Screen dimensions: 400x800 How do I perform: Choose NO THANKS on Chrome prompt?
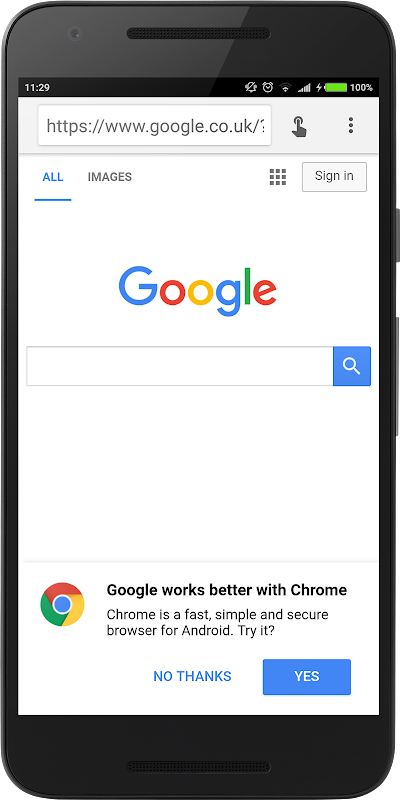pyautogui.click(x=192, y=677)
